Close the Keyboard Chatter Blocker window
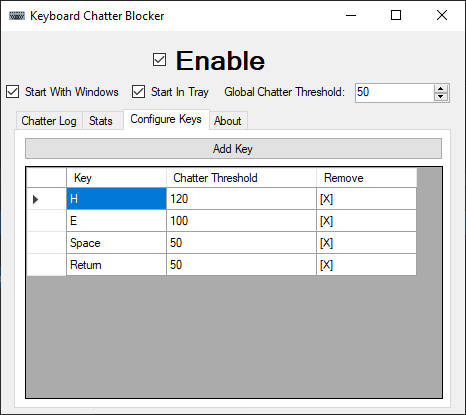The height and width of the screenshot is (415, 466). pos(442,15)
